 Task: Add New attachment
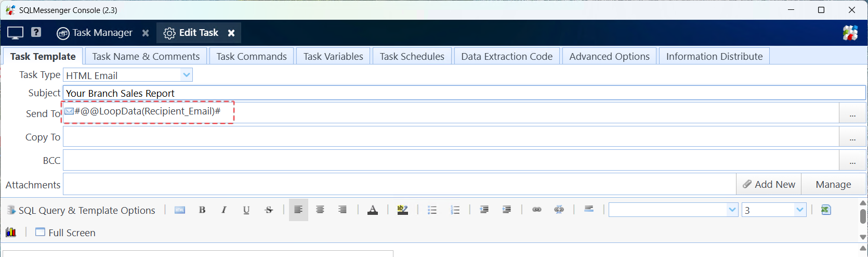coord(769,184)
